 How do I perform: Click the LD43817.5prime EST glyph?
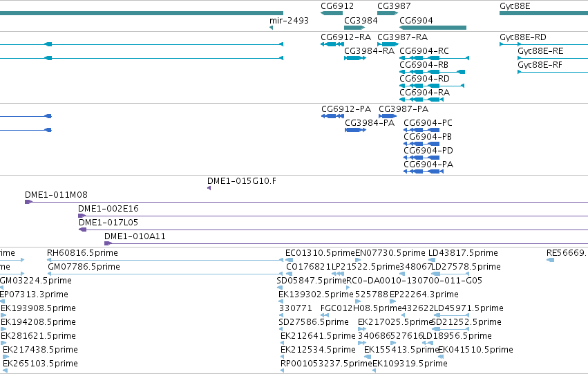pos(432,260)
